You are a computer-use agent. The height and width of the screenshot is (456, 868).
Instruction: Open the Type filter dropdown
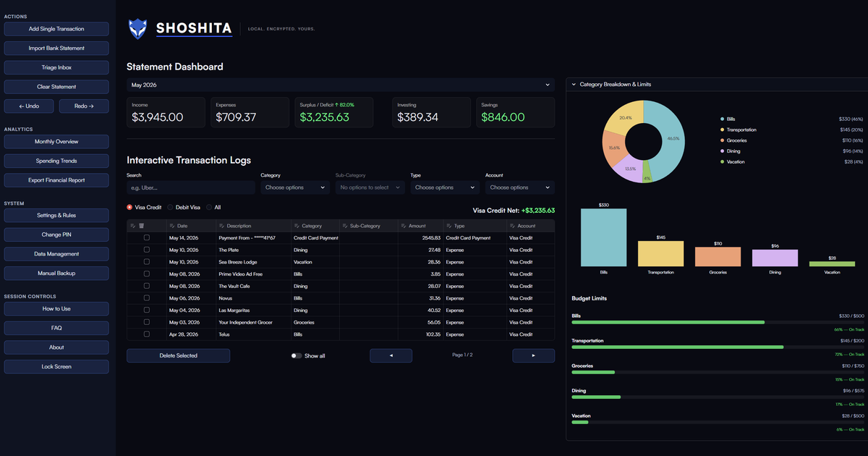pos(445,187)
